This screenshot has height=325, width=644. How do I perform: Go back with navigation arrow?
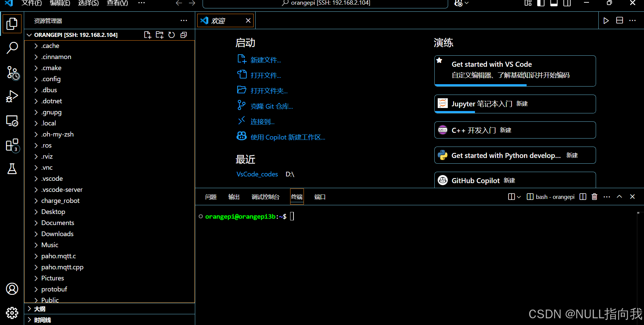pos(179,3)
